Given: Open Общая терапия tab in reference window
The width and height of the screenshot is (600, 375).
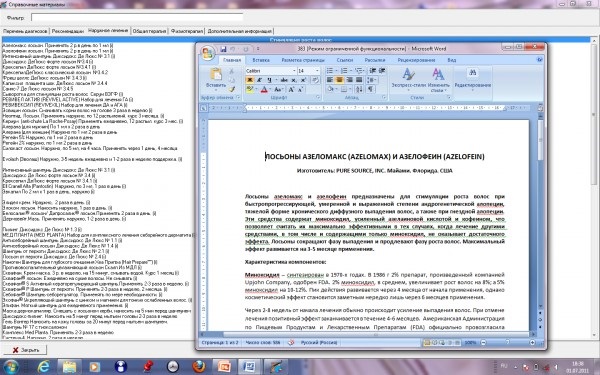Looking at the screenshot, I should [149, 31].
